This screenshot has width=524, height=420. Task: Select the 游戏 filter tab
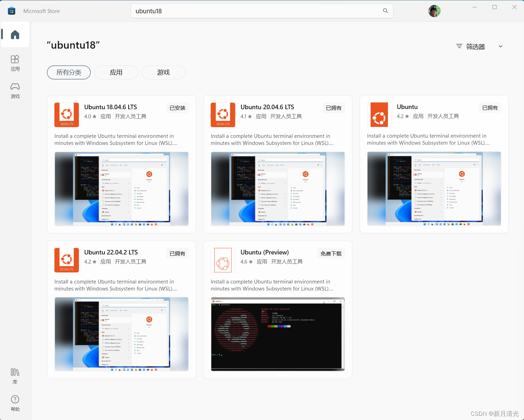point(163,72)
